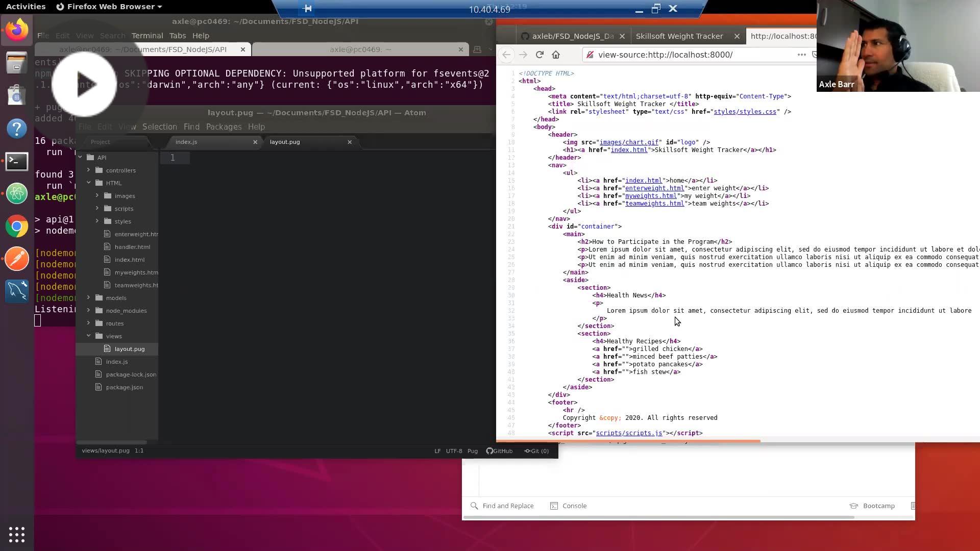Open Atom Packages menu

pyautogui.click(x=224, y=127)
